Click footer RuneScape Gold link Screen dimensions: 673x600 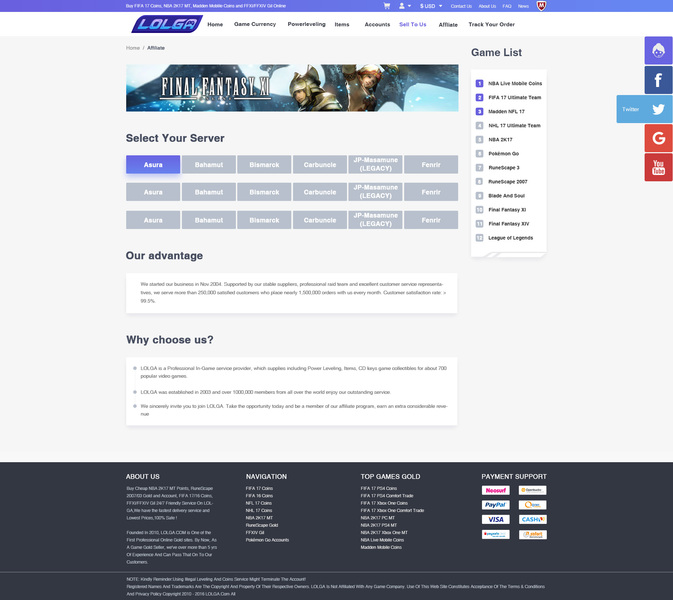coord(262,525)
